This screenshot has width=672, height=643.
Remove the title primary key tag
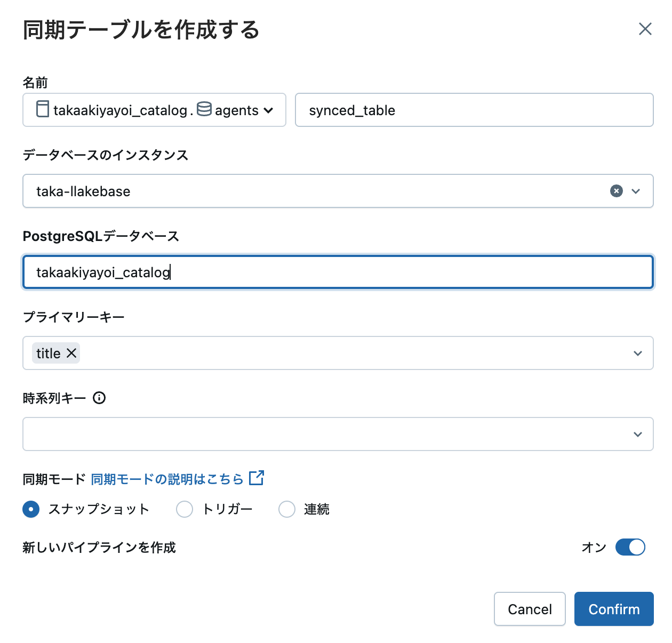click(71, 353)
